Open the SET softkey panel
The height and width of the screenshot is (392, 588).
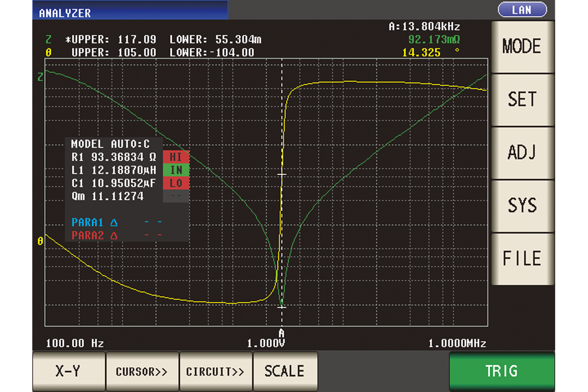pyautogui.click(x=521, y=99)
